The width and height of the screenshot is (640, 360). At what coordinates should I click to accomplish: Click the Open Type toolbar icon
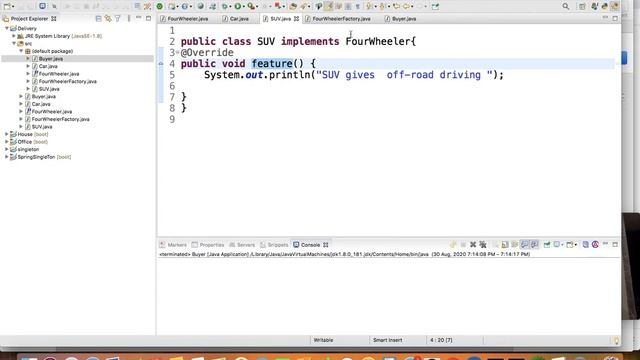pos(293,6)
